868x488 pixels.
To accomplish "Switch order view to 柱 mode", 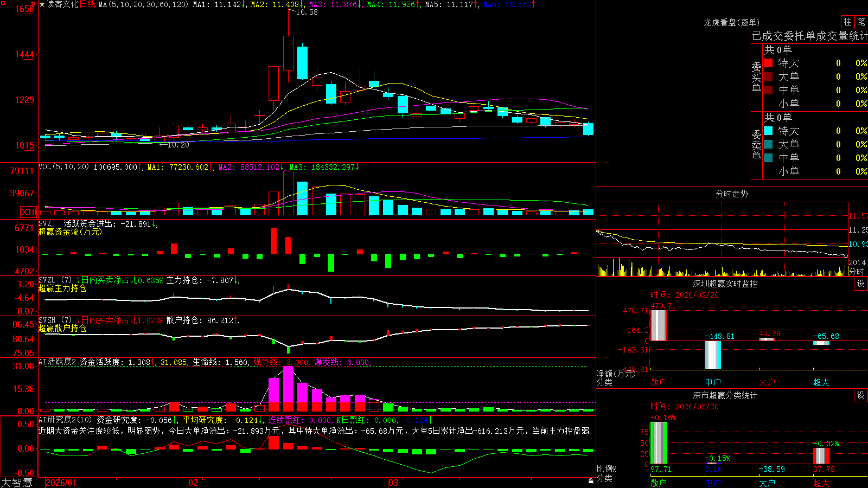I will pyautogui.click(x=847, y=22).
